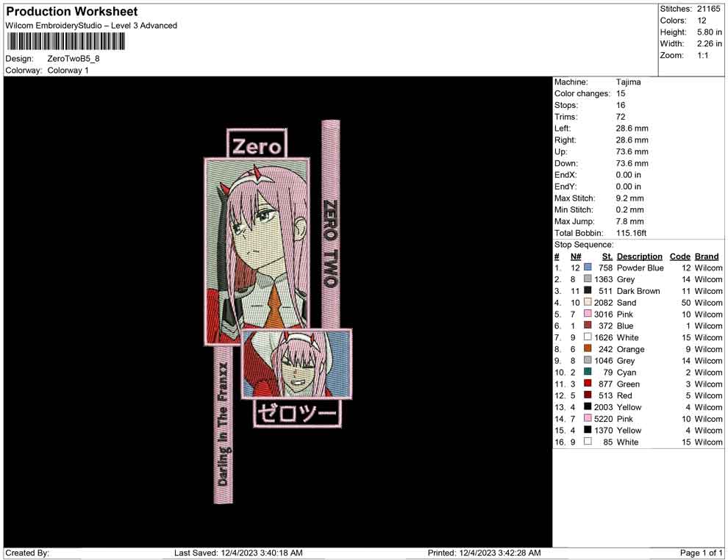Viewport: 728px width, 560px height.
Task: Click the Grey swatch with 1046 stitches
Action: point(588,360)
